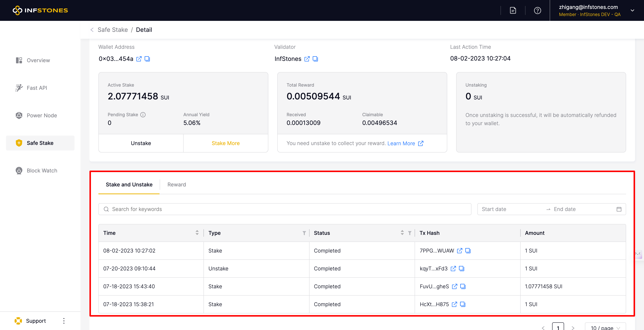This screenshot has height=330, width=644.
Task: Copy the wallet address 0x03...454a
Action: (x=147, y=59)
